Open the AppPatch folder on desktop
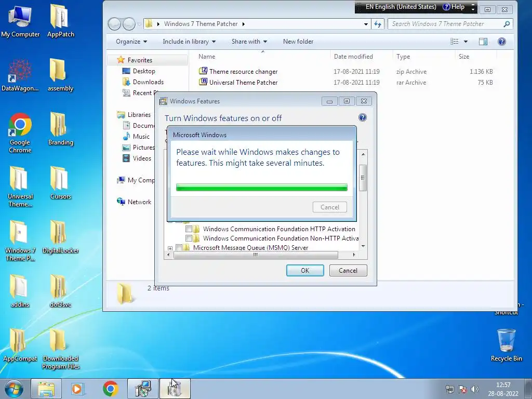The width and height of the screenshot is (532, 399). (60, 21)
